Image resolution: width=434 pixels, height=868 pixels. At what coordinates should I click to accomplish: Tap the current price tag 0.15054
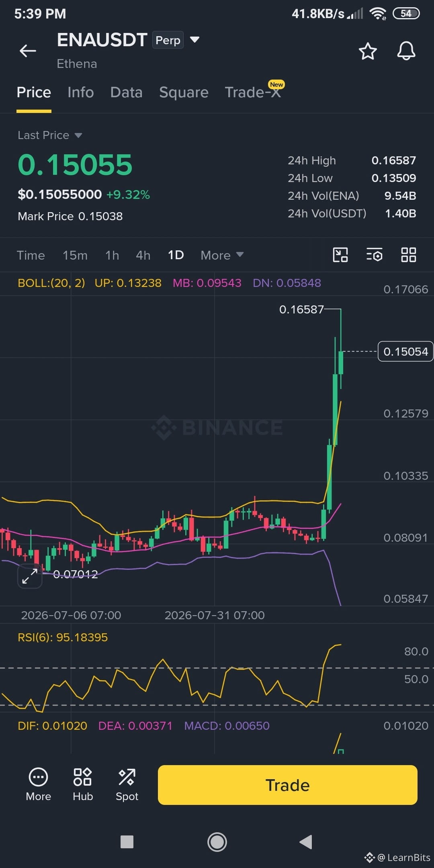click(405, 352)
